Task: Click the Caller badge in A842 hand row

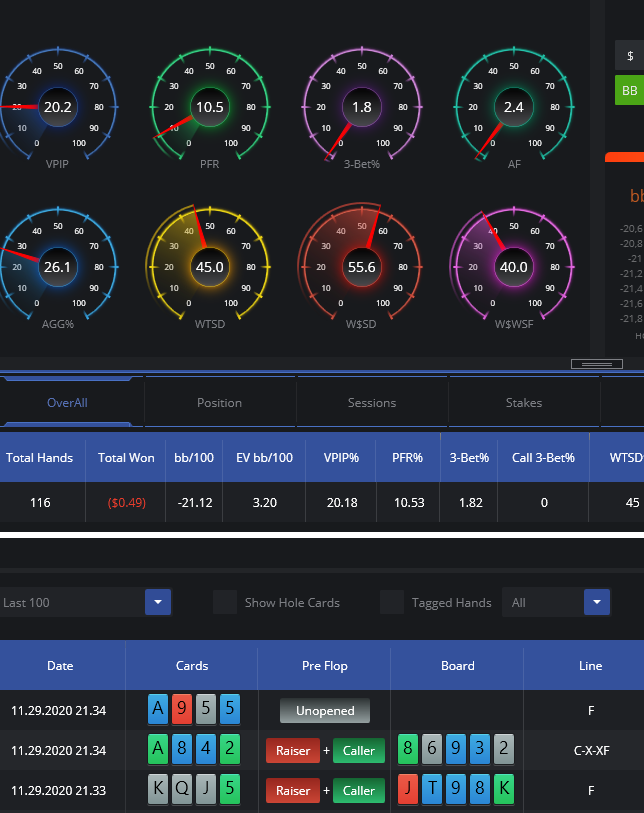Action: tap(359, 751)
